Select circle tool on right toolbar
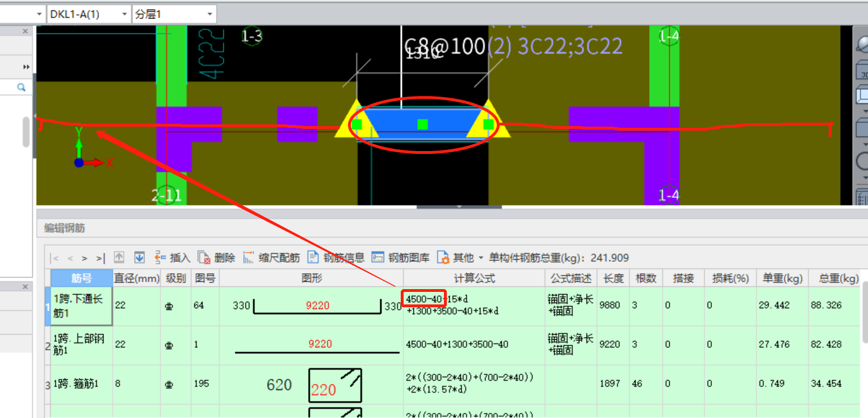 click(862, 162)
